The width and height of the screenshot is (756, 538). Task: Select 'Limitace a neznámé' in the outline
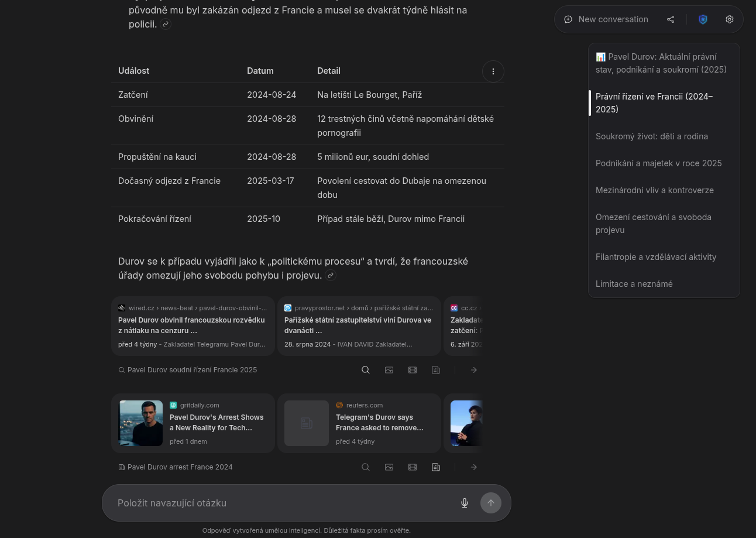(634, 284)
